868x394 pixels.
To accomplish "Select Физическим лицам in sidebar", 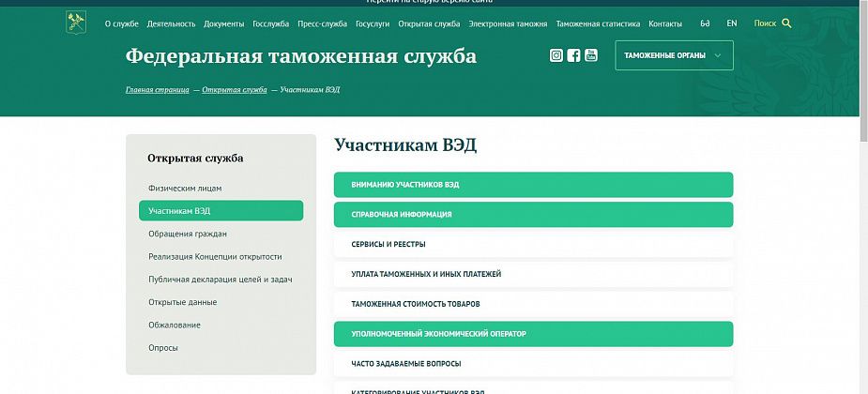I will (185, 189).
